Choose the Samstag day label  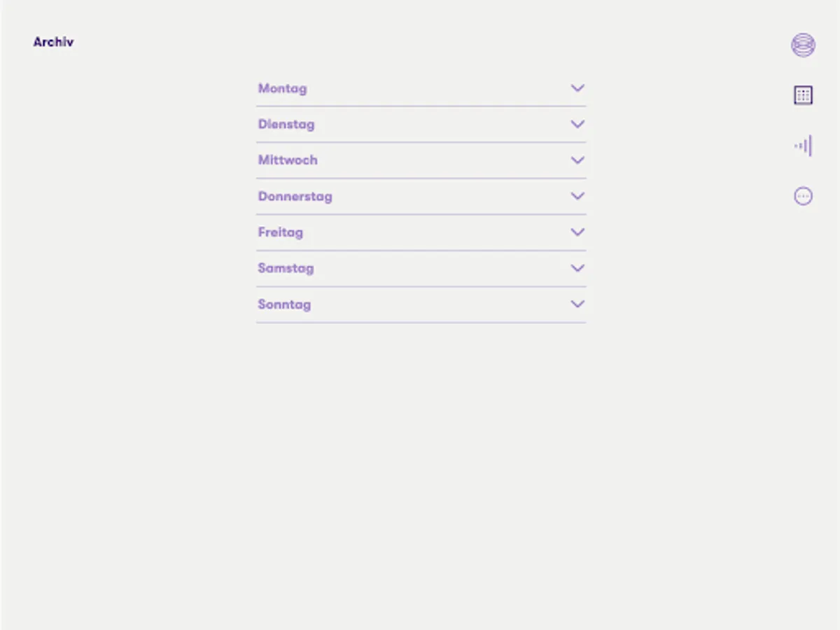(x=286, y=268)
